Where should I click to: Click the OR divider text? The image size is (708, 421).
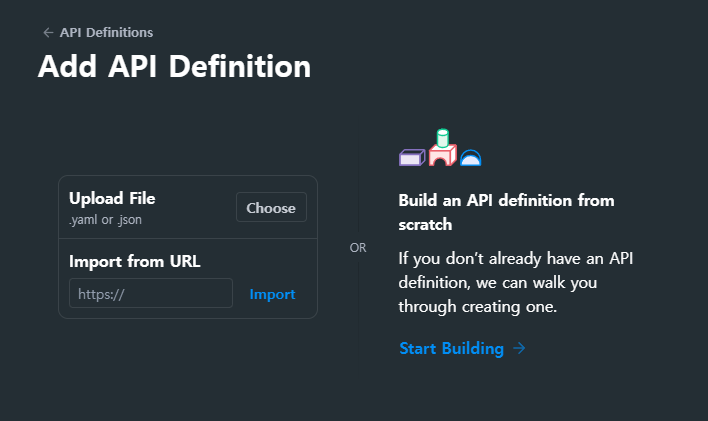358,248
